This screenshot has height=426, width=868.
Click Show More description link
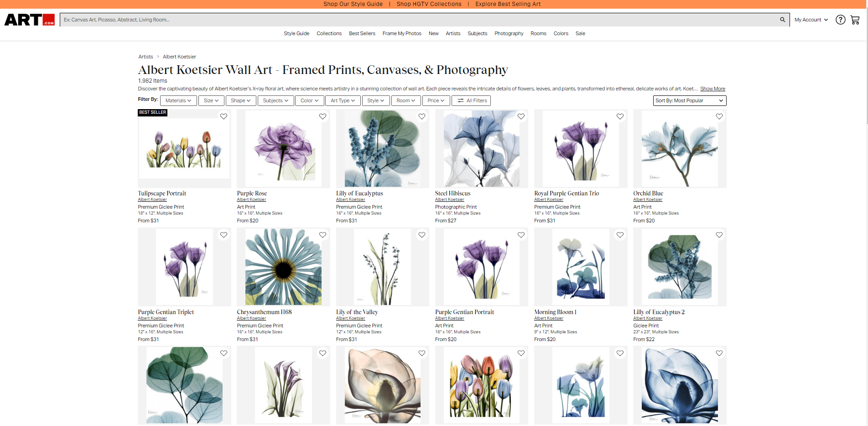[712, 89]
